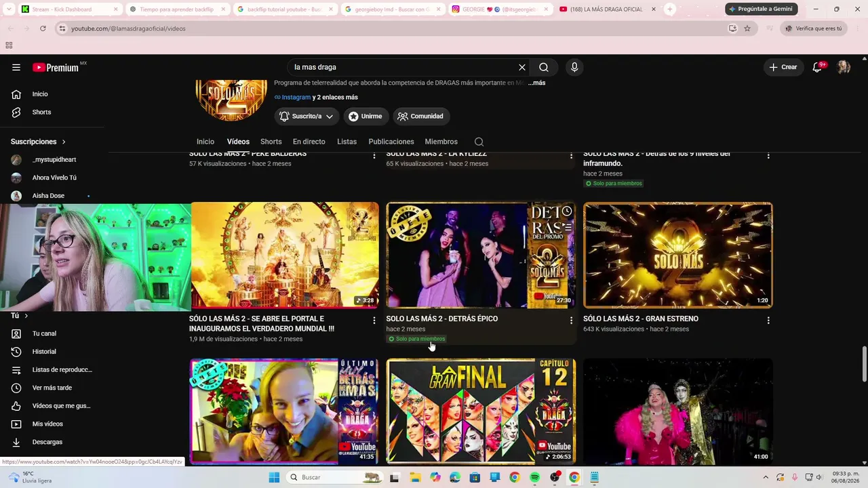Open the En directo channel tab
The height and width of the screenshot is (488, 868).
point(309,142)
